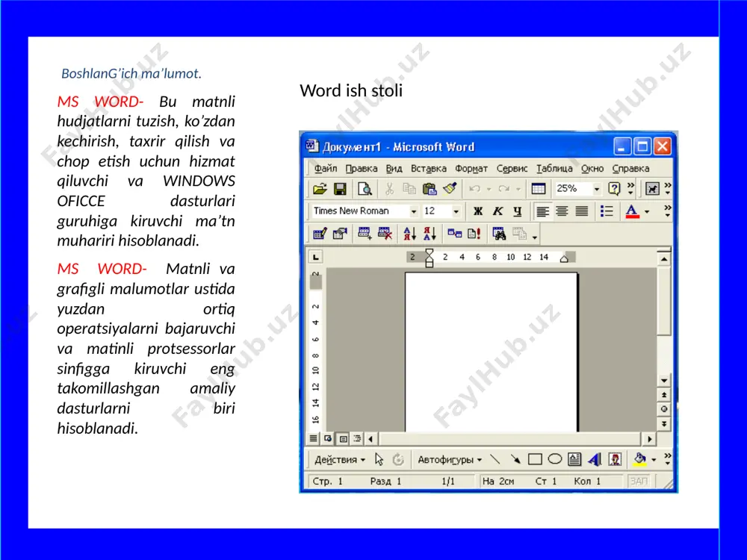The height and width of the screenshot is (560, 747).
Task: Select the Rectangle drawing tool
Action: tap(535, 459)
